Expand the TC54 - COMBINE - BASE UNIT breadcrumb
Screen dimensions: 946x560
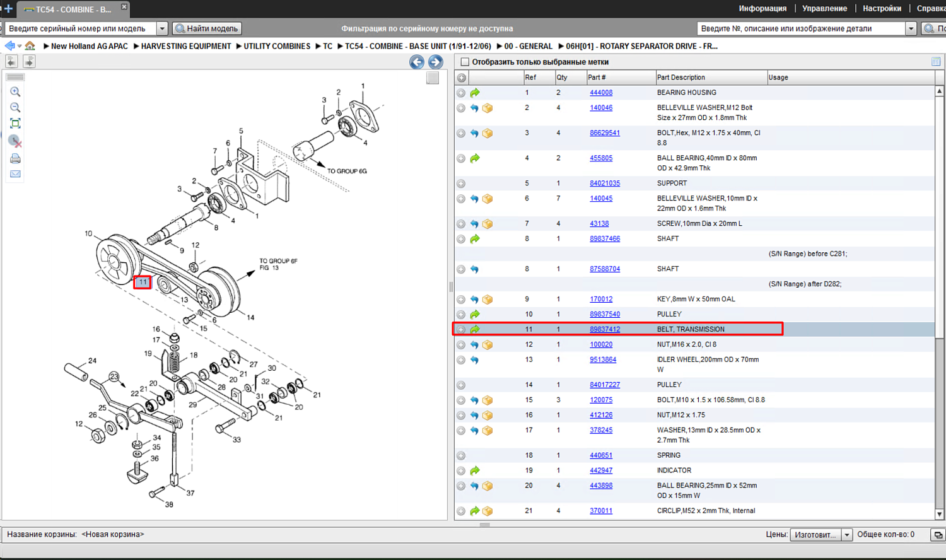[x=340, y=46]
